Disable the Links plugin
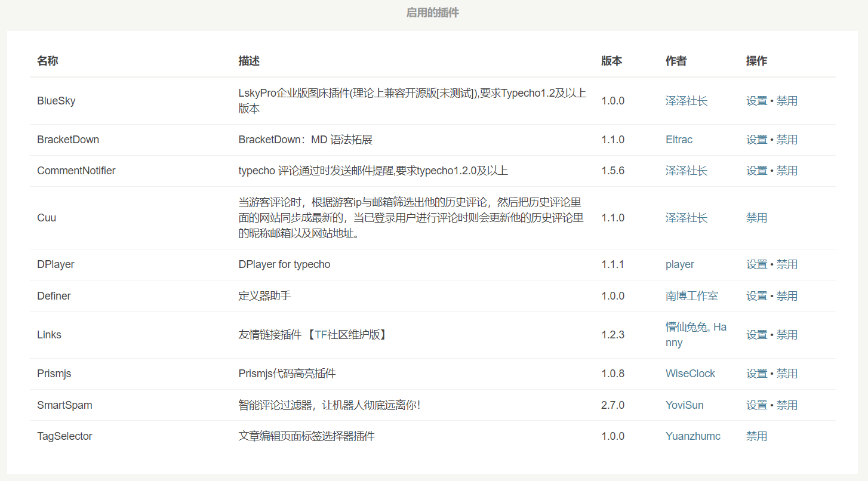Image resolution: width=868 pixels, height=481 pixels. 787,335
